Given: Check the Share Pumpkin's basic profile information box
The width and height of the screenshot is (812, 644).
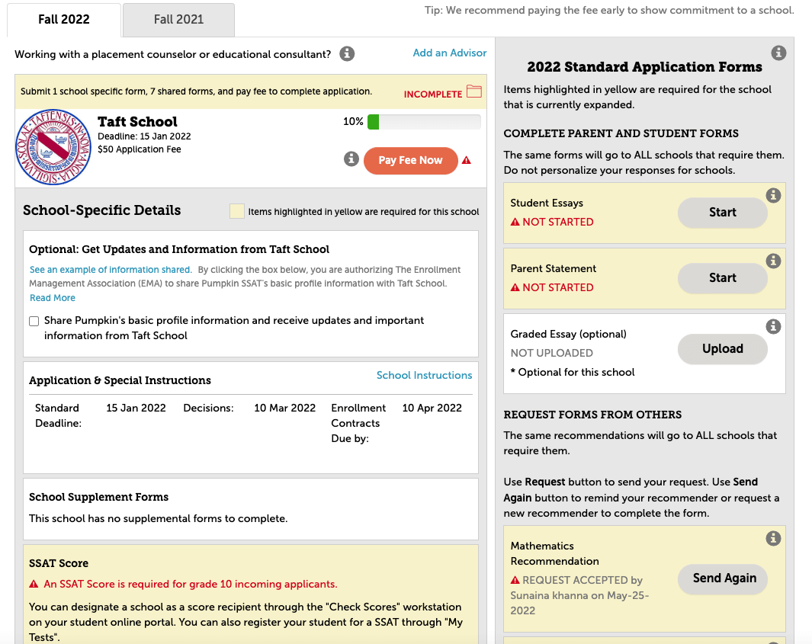Looking at the screenshot, I should pos(34,322).
